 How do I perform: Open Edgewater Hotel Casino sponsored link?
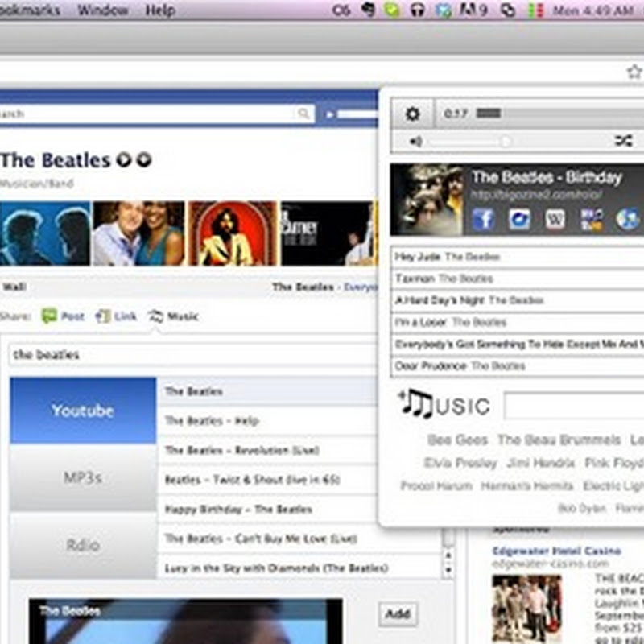(556, 551)
